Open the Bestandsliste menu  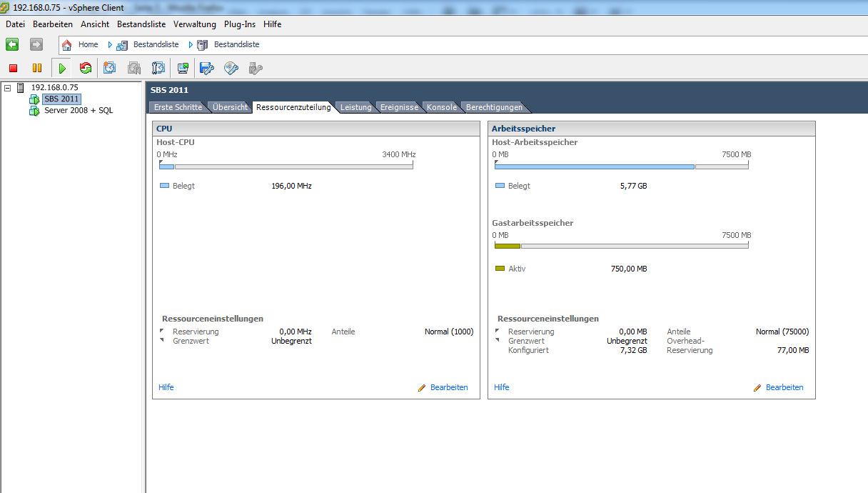(141, 24)
